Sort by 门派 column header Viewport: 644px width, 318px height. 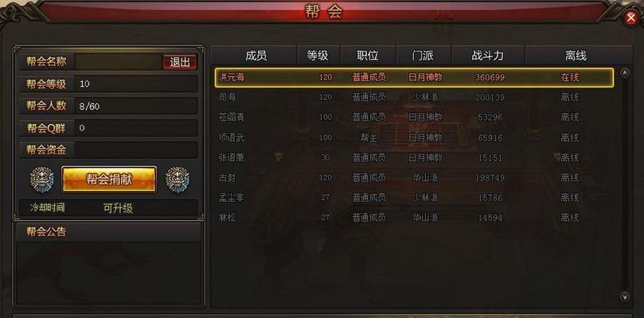tap(423, 56)
